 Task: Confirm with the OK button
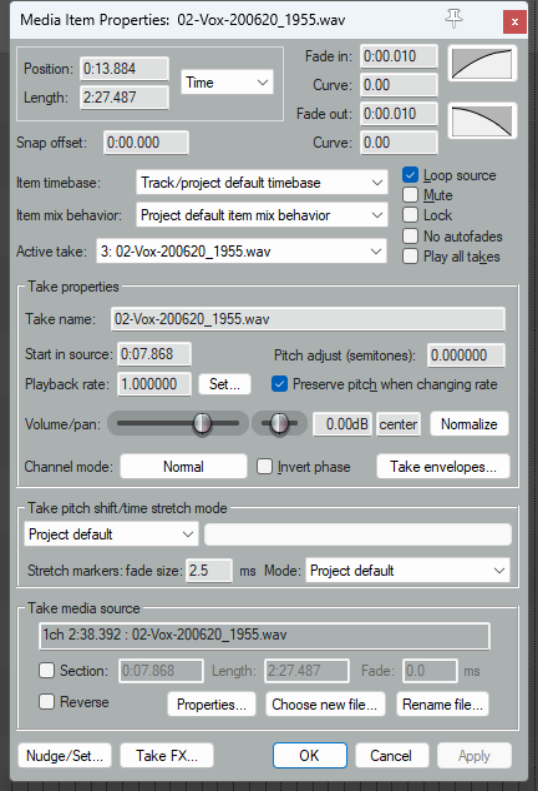coord(309,756)
